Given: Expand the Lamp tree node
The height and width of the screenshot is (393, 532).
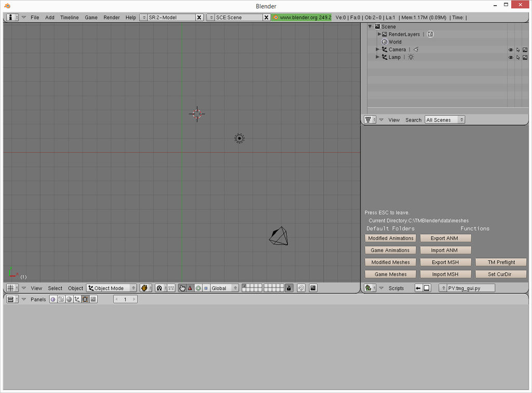Looking at the screenshot, I should [378, 57].
